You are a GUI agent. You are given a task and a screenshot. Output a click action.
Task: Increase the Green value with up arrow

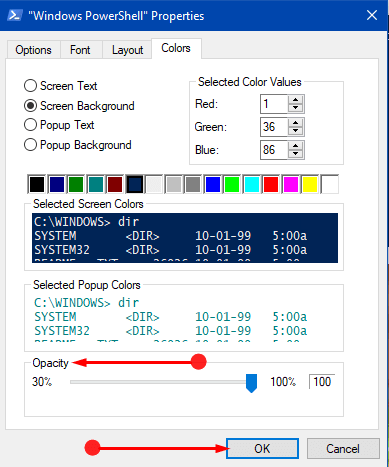[x=295, y=122]
